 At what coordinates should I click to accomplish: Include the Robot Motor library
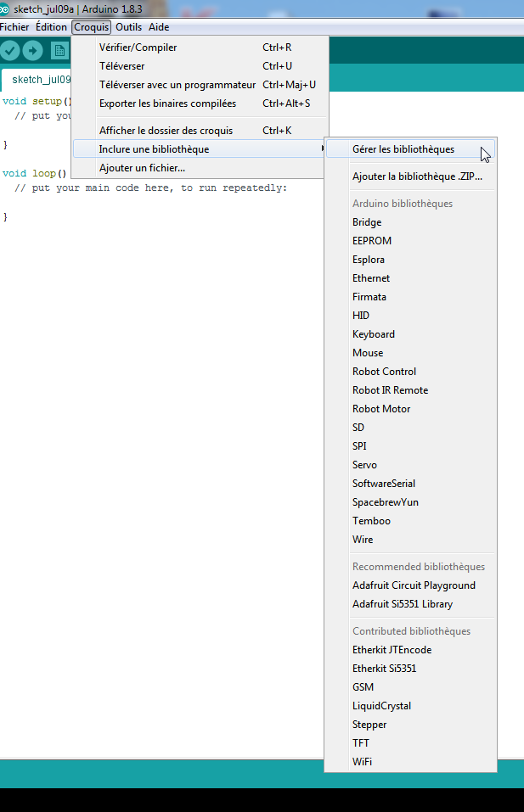[x=410, y=409]
